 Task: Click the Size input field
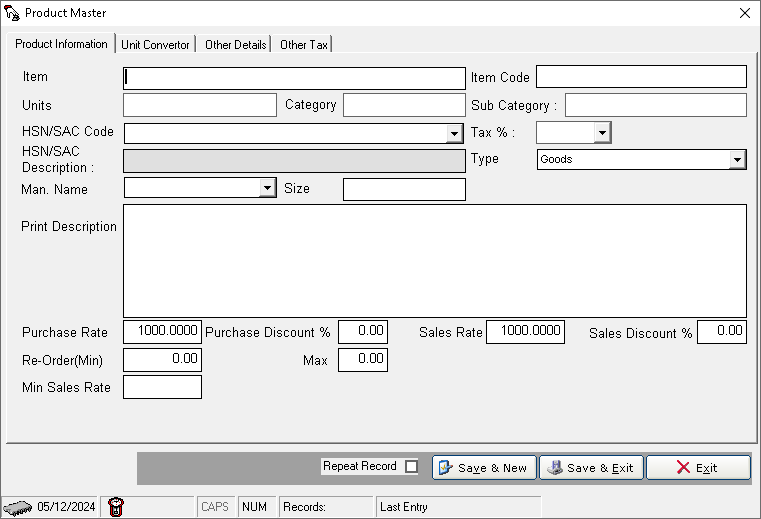click(404, 189)
